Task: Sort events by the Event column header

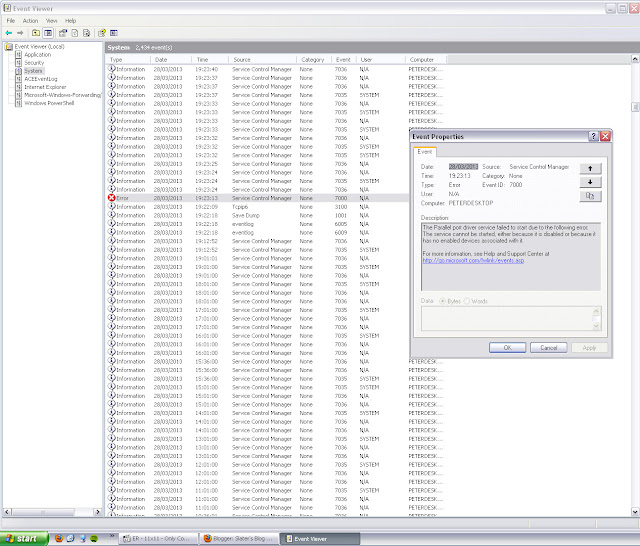Action: tap(344, 60)
